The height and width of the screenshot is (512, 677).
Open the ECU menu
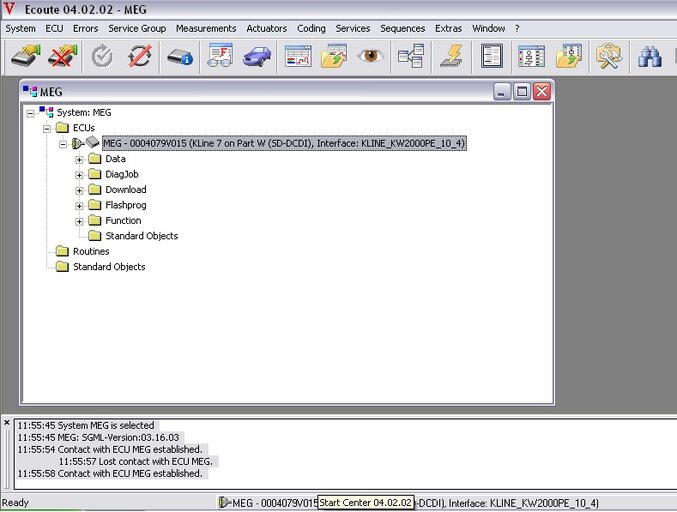54,28
